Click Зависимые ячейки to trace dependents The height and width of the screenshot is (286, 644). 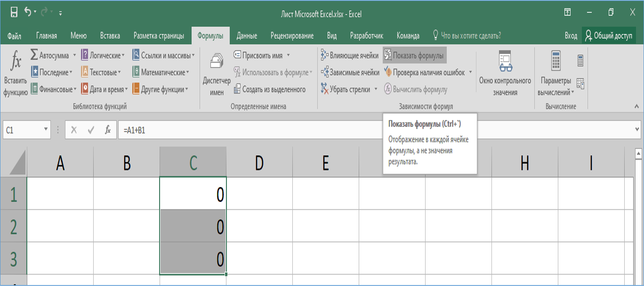point(349,72)
